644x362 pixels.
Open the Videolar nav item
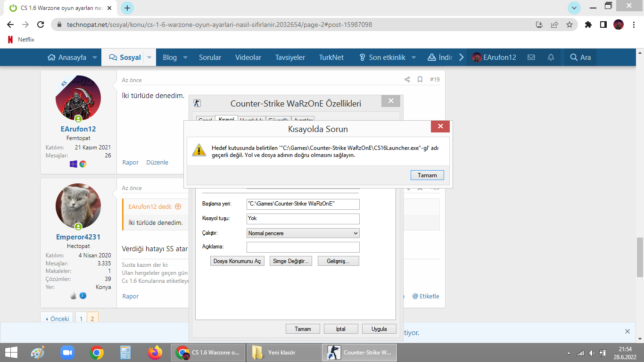tap(248, 58)
